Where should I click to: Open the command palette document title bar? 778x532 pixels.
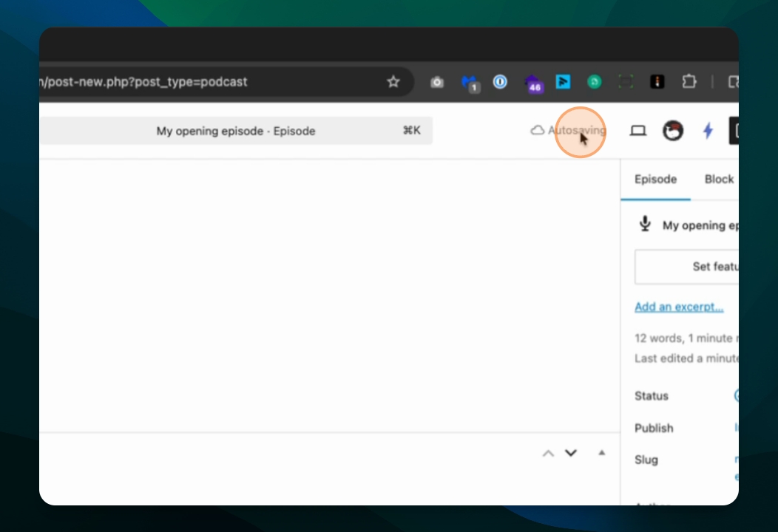coord(236,131)
